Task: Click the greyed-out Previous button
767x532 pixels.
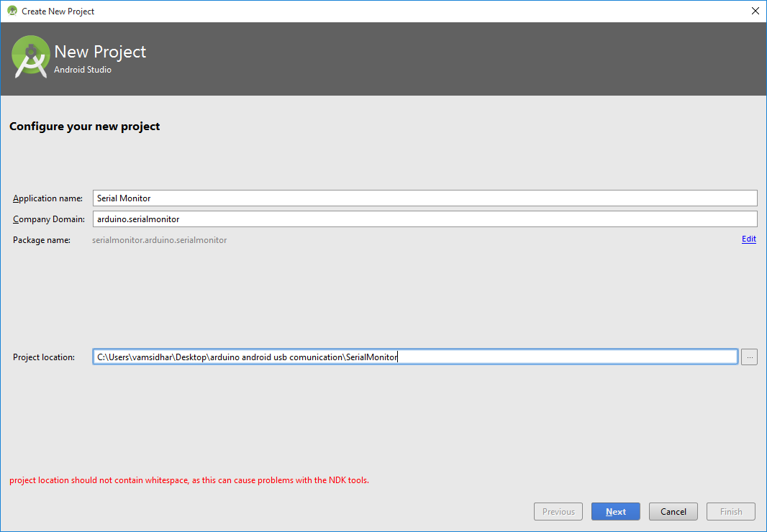Action: 558,512
